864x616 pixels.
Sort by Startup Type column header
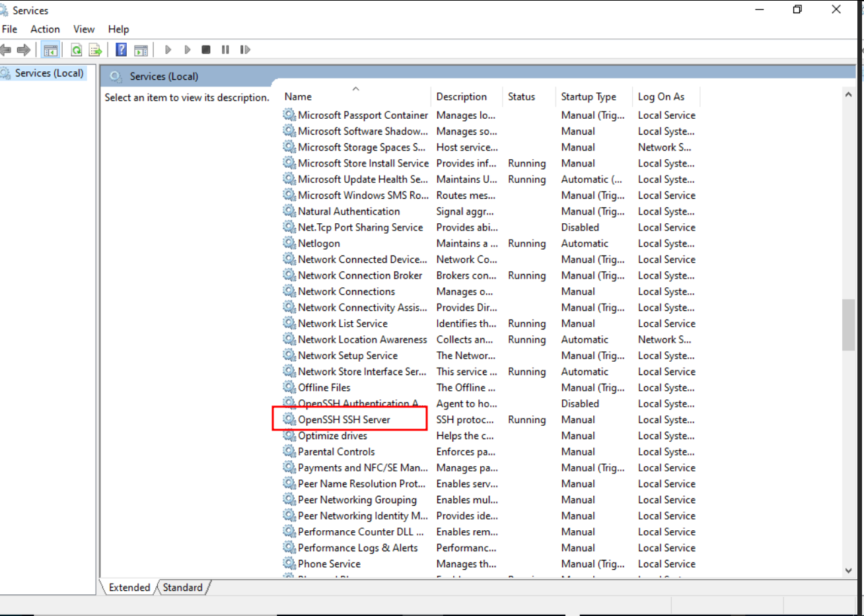tap(588, 96)
